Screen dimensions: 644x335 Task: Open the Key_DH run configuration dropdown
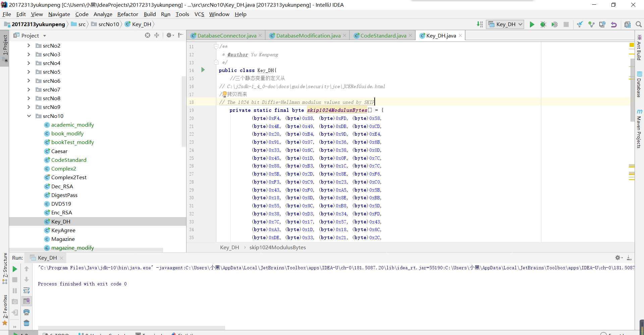[x=505, y=24]
